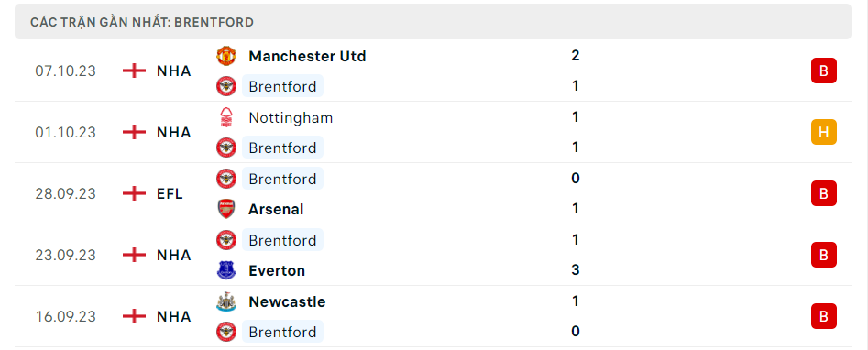Click Brentford crest in 07.10.23 match
This screenshot has height=350, width=868.
225,86
